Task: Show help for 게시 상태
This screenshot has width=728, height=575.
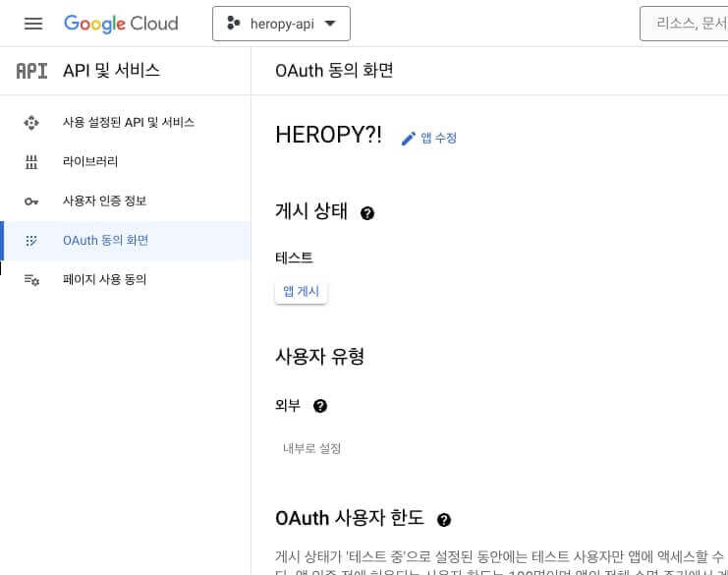Action: (x=367, y=213)
